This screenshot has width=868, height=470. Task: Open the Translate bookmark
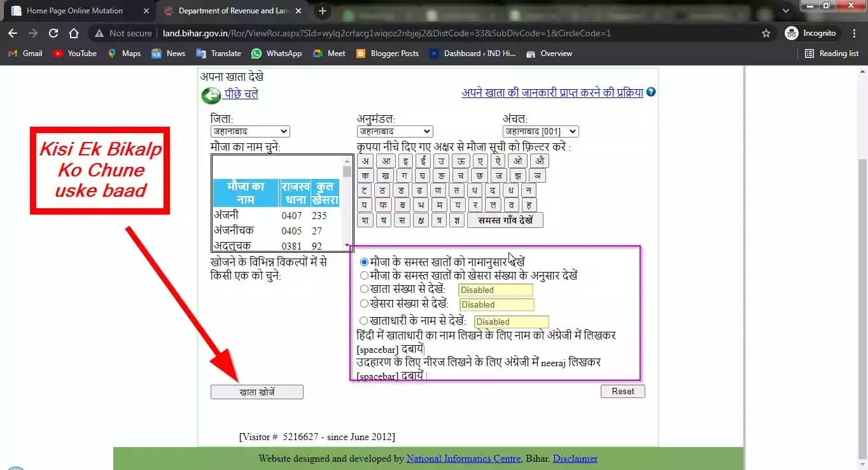click(x=218, y=53)
